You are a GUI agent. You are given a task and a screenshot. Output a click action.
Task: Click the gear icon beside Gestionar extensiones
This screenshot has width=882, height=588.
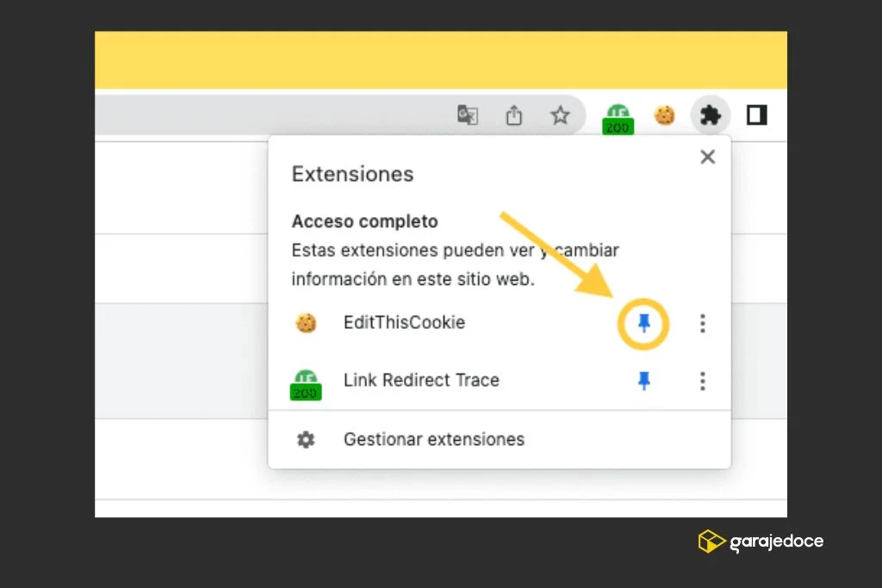pos(306,439)
